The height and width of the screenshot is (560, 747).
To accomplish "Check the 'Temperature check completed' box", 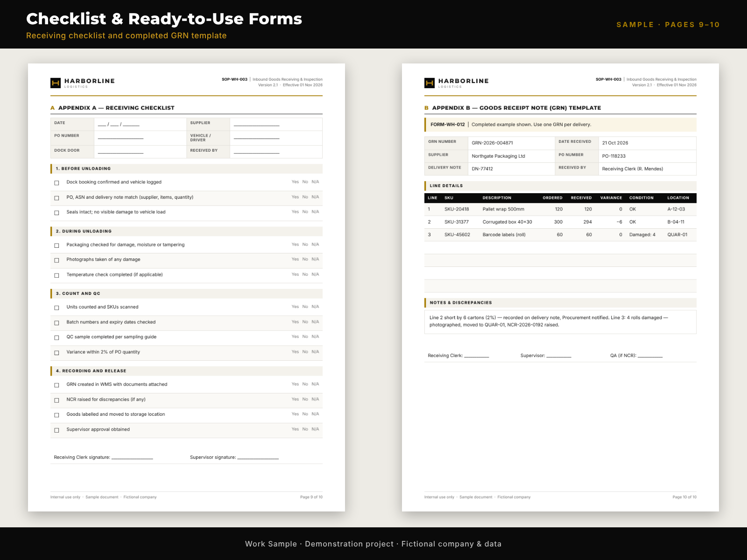I will click(56, 275).
